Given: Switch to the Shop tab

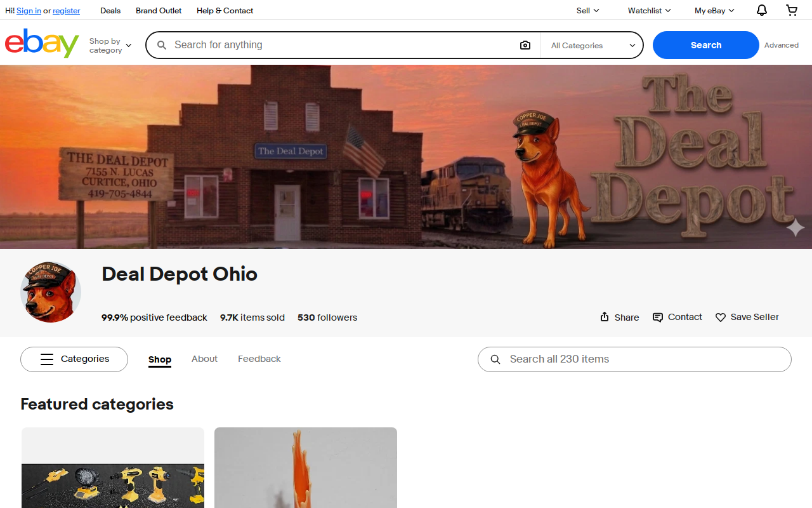Looking at the screenshot, I should [x=160, y=359].
